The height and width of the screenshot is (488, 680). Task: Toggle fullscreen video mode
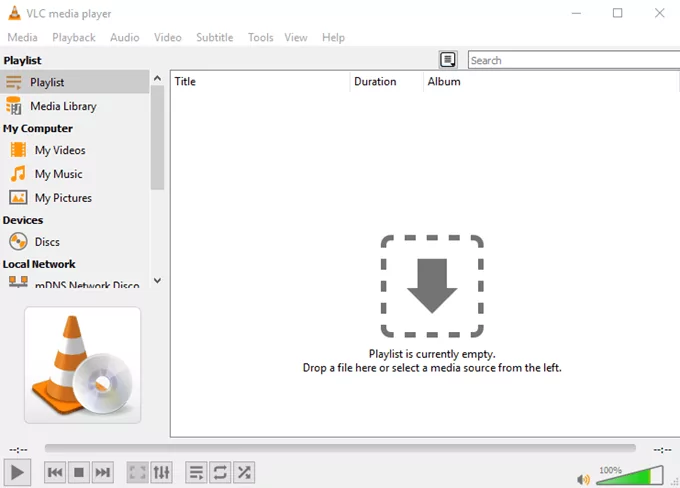pyautogui.click(x=138, y=472)
